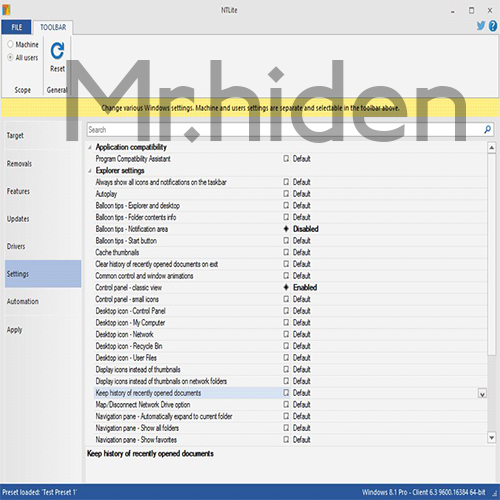This screenshot has width=500, height=500.
Task: Click the state icon for Desktop icon - Recycle Bin
Action: point(286,346)
